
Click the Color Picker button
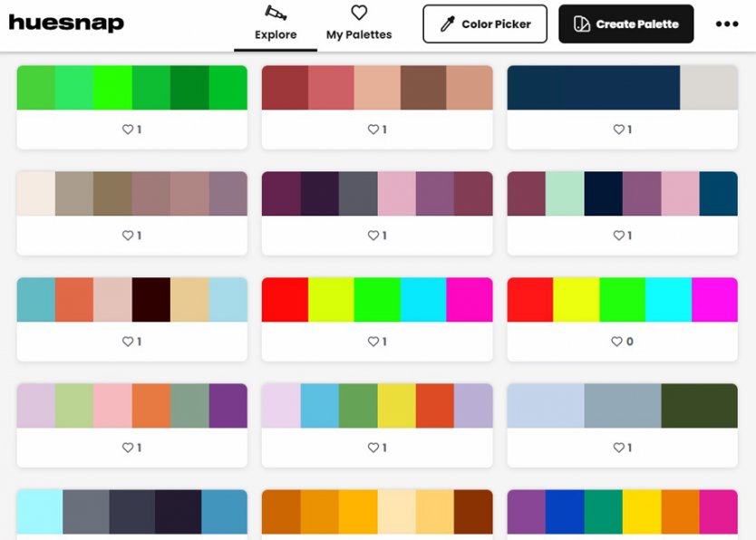point(485,24)
